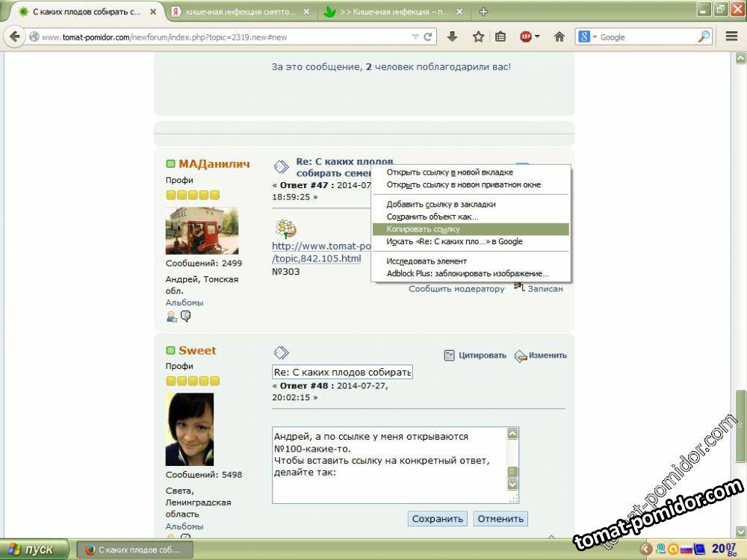Reload the page with the refresh icon
Screen dimensions: 747x560
coord(428,37)
